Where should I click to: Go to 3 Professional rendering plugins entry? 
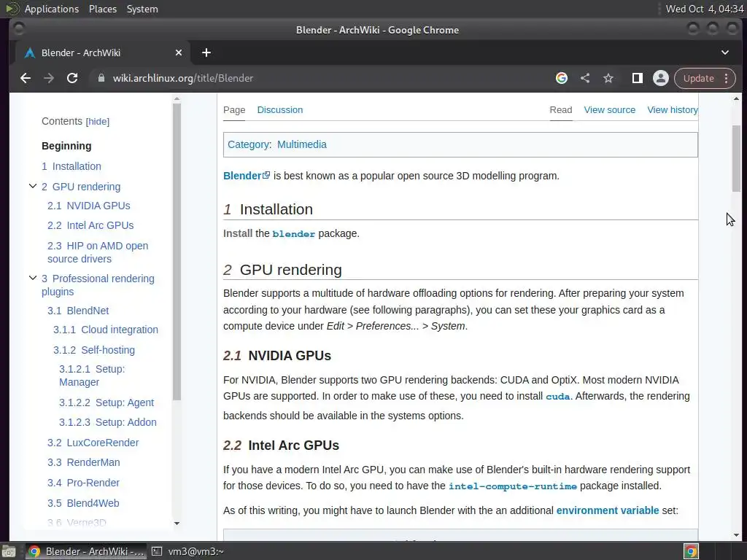point(98,285)
